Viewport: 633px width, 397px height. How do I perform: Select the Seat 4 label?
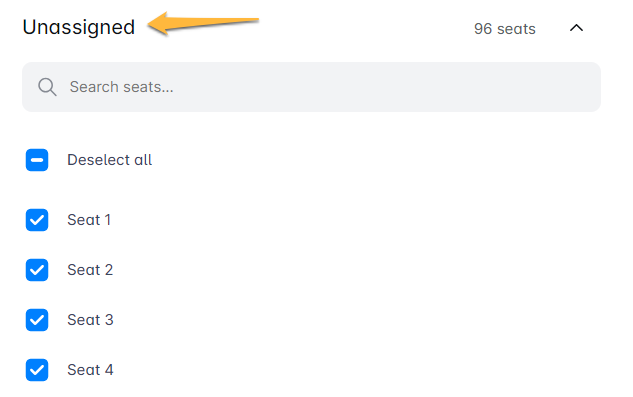click(x=90, y=370)
